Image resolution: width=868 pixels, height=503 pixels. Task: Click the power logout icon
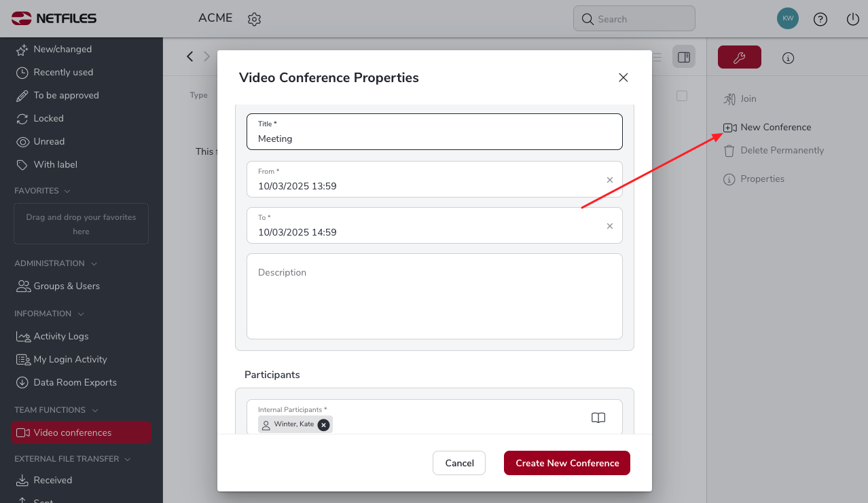[x=853, y=19]
